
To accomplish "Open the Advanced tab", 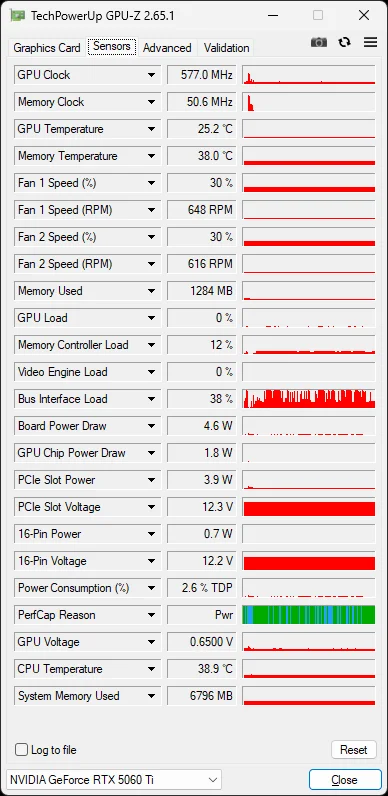I will (x=167, y=48).
